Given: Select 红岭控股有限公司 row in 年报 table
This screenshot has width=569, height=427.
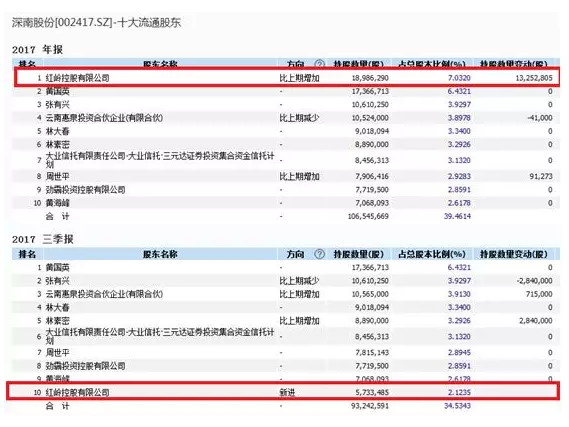Looking at the screenshot, I should (x=287, y=78).
